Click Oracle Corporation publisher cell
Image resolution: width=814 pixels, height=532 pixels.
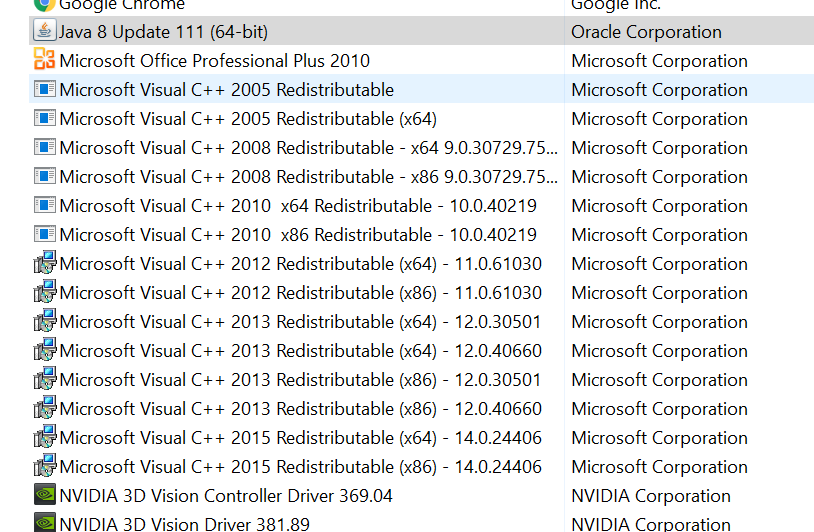646,32
